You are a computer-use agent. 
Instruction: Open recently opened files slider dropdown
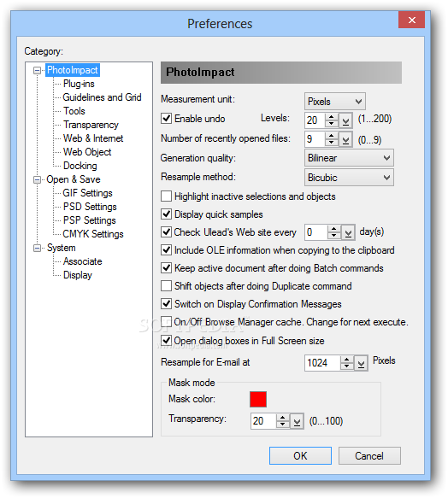(x=345, y=140)
